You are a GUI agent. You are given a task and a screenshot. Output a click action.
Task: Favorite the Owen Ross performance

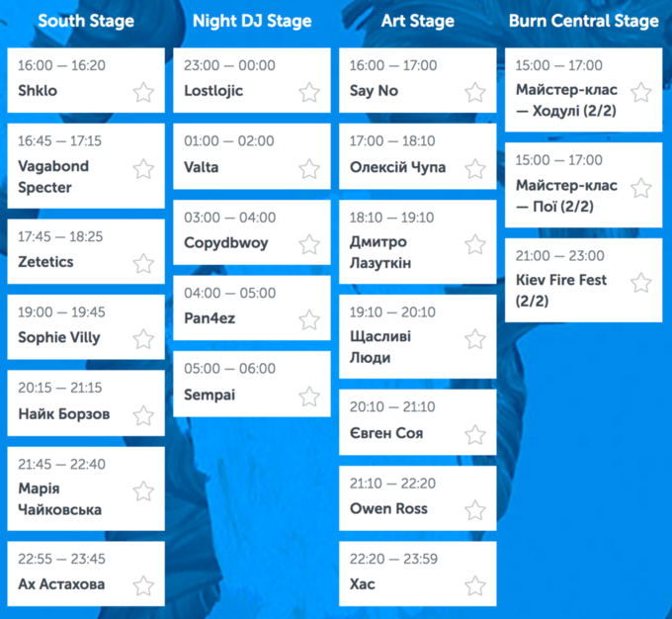pos(475,510)
